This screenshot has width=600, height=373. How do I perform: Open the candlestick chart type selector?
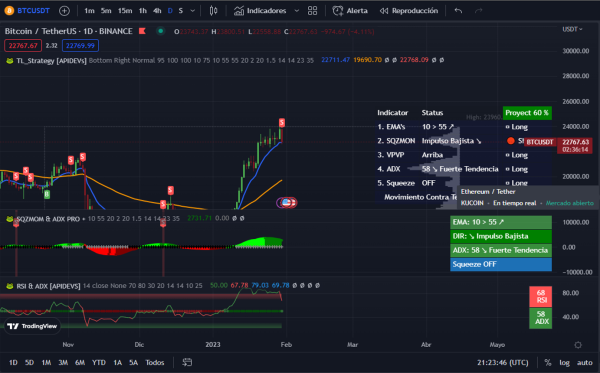pos(214,11)
